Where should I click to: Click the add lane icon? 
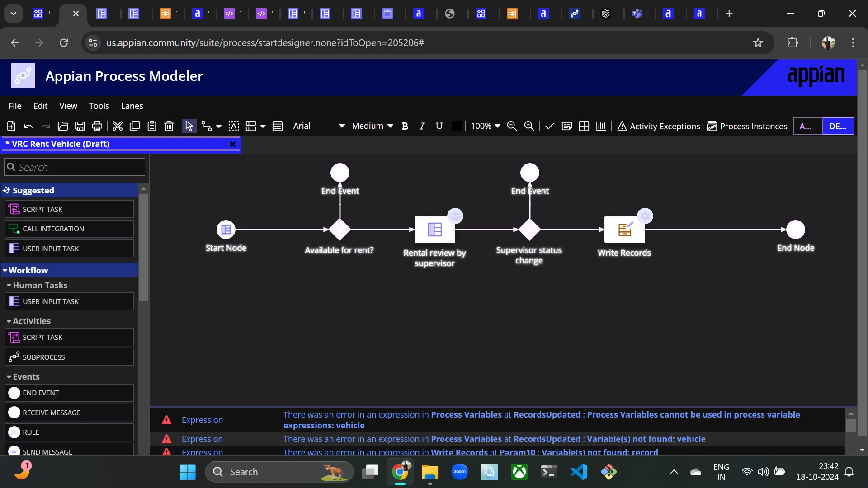251,126
